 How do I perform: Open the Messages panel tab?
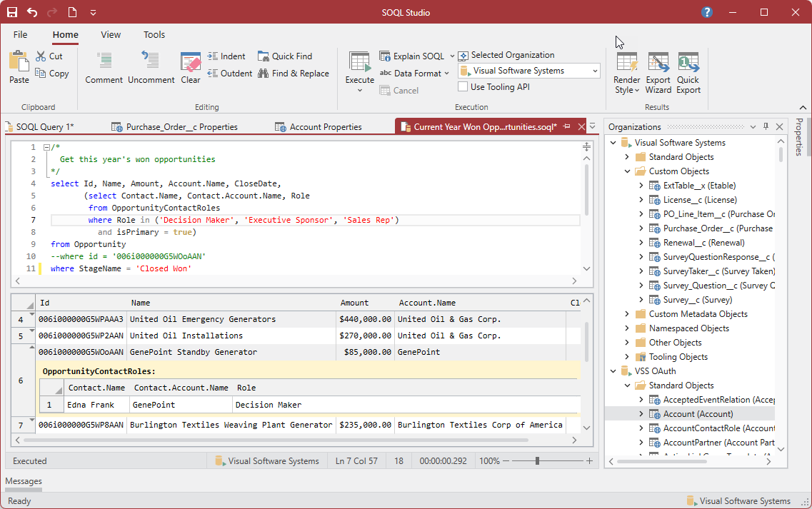[x=24, y=482]
